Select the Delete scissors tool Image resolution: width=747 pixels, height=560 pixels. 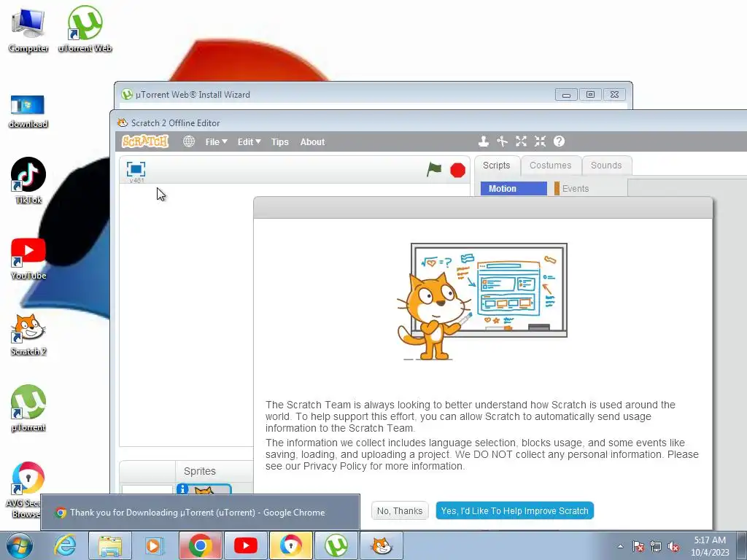point(502,141)
